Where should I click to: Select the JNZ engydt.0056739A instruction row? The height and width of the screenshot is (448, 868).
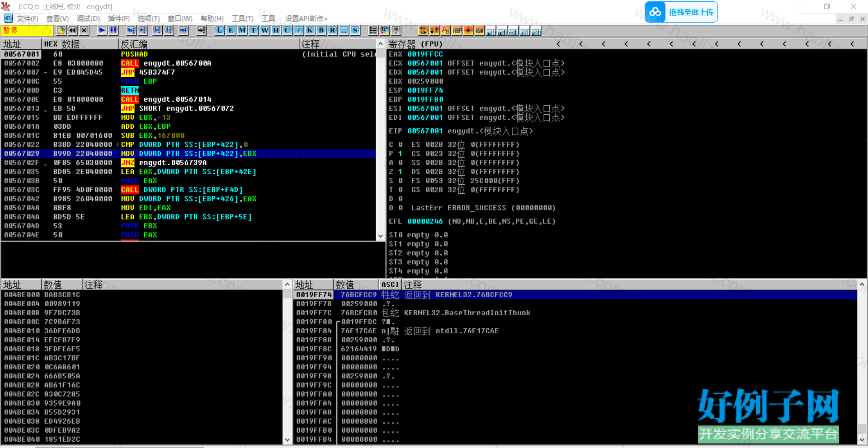tap(189, 163)
